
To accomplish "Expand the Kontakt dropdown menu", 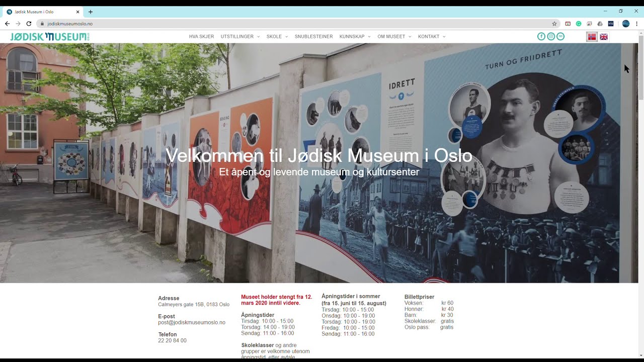I will pos(432,36).
